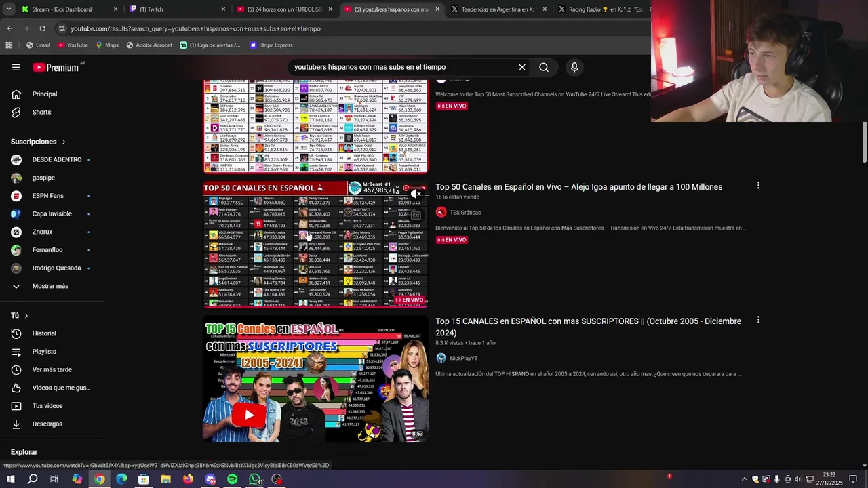Image resolution: width=868 pixels, height=488 pixels.
Task: Open Rodrigo Quesada subscription channel
Action: tap(52, 268)
